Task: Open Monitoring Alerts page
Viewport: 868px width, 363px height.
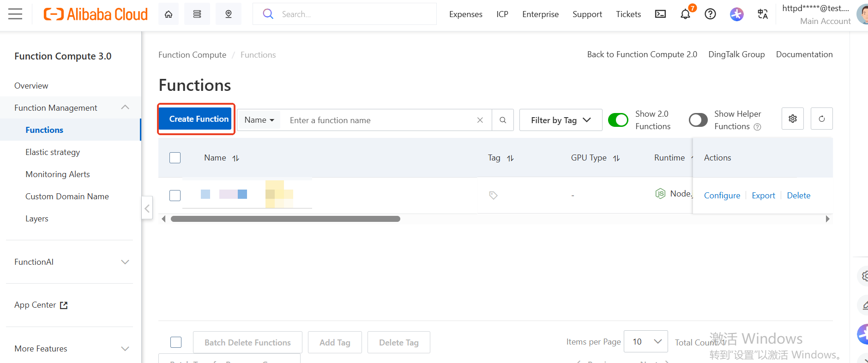Action: pos(58,174)
